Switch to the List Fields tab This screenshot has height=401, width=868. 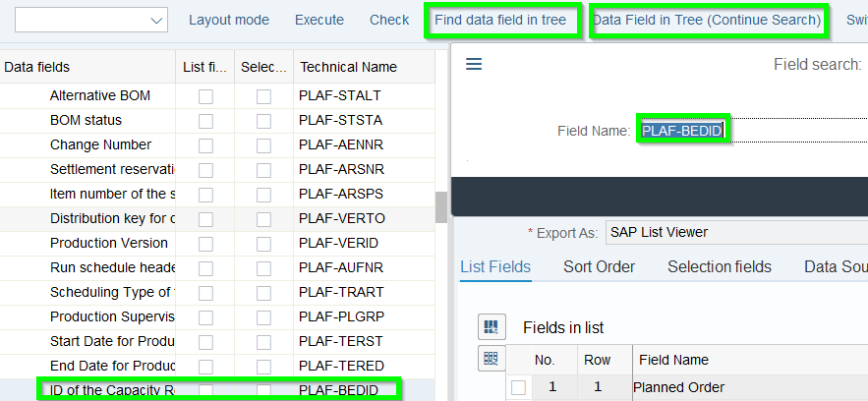click(x=495, y=267)
